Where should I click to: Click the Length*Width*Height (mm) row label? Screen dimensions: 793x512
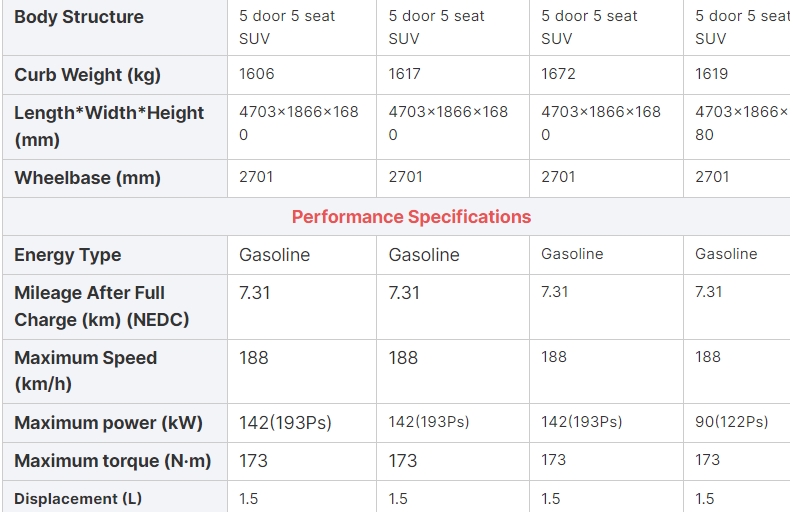coord(109,126)
